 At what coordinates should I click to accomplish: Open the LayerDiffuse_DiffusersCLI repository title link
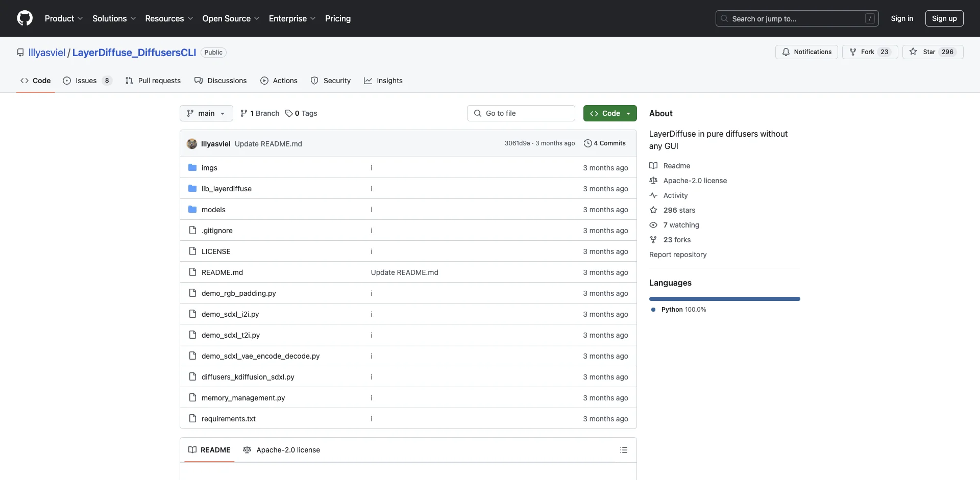click(x=134, y=53)
